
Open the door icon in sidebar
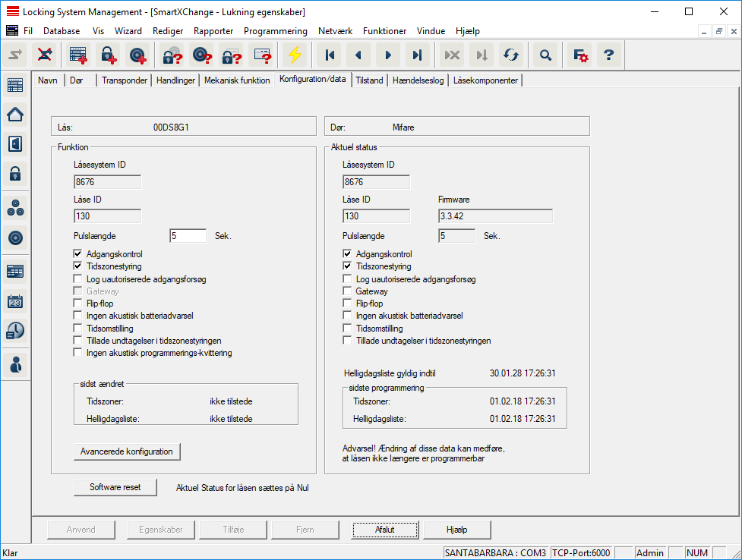click(x=14, y=143)
